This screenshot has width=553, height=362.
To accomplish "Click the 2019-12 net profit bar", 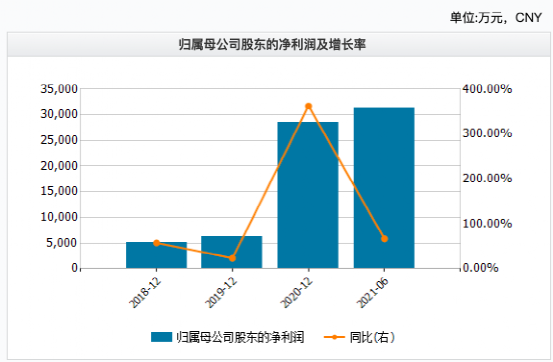I will (x=232, y=252).
